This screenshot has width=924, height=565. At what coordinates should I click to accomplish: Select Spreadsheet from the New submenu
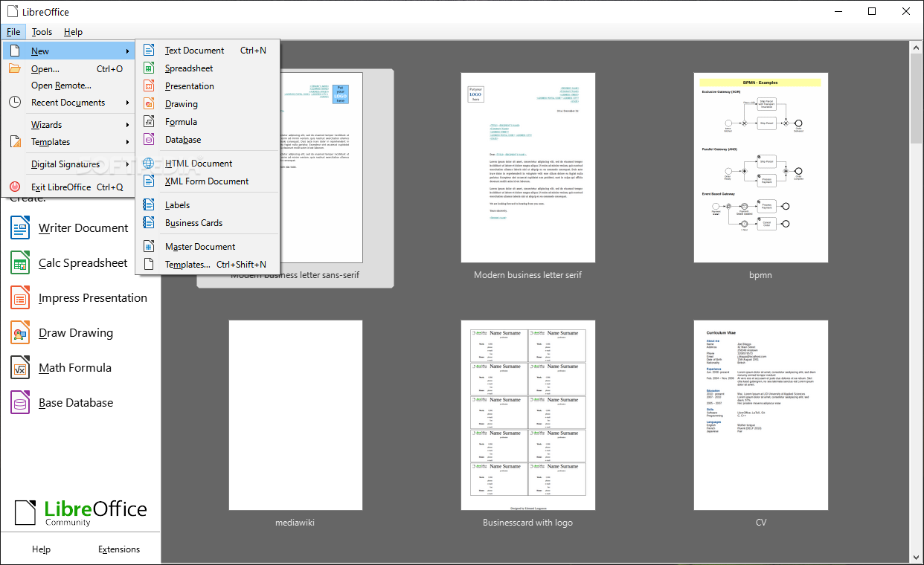click(x=208, y=68)
